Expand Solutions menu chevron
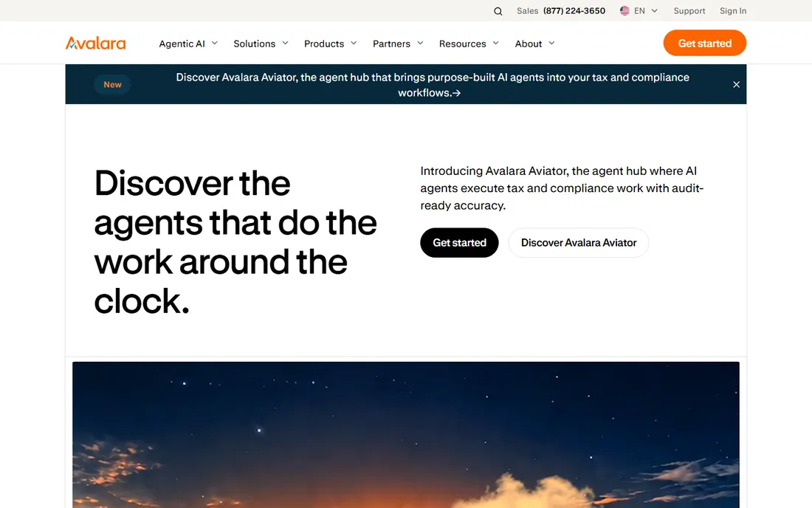 (285, 43)
